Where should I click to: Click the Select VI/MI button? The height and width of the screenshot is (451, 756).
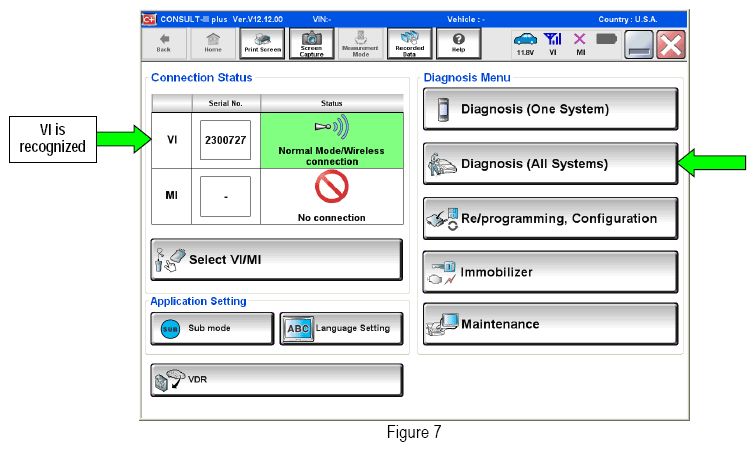click(277, 260)
